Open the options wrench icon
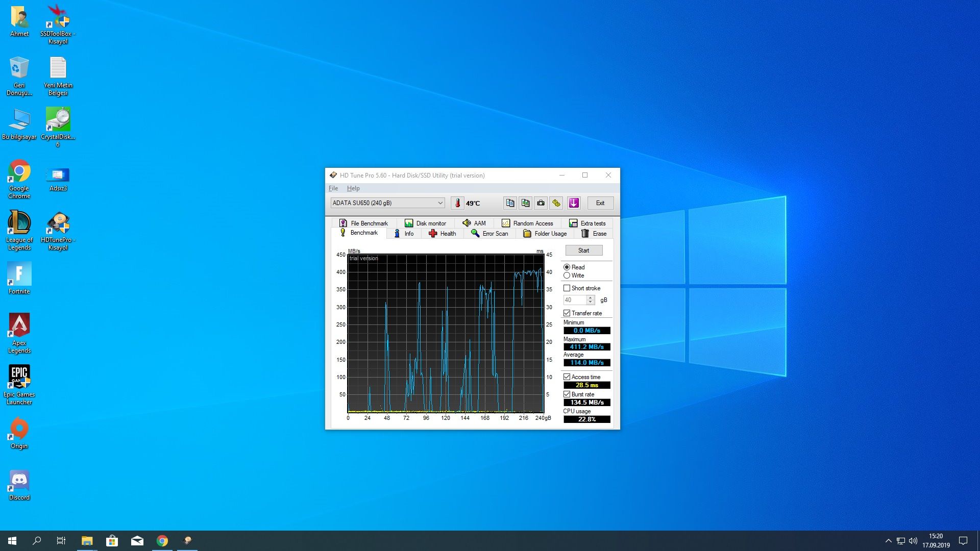 pos(556,203)
